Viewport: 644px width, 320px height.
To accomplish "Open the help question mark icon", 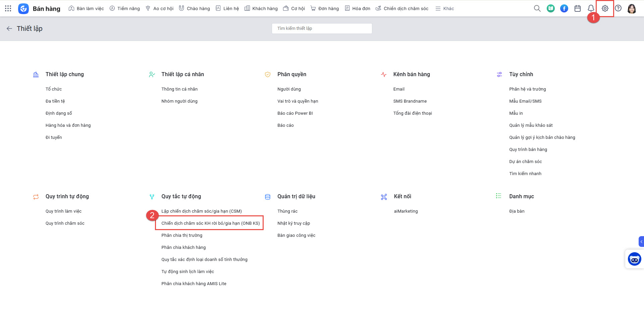I will [618, 8].
